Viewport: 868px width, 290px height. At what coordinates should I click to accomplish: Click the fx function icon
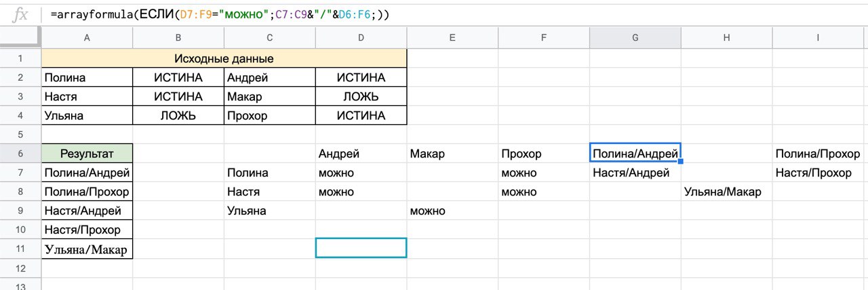point(20,14)
